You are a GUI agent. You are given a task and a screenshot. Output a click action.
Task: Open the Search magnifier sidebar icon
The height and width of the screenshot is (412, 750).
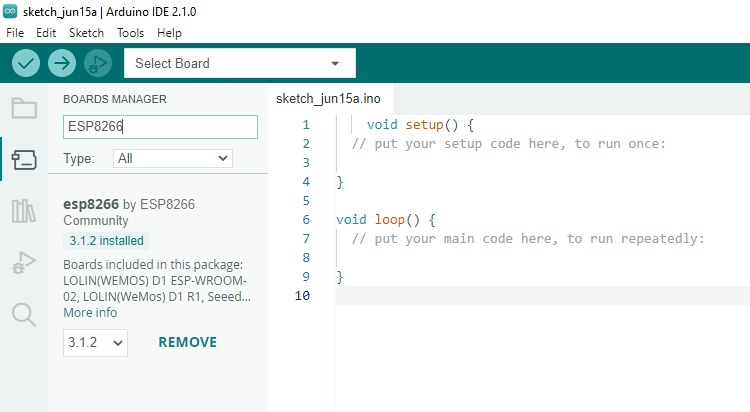pos(24,315)
